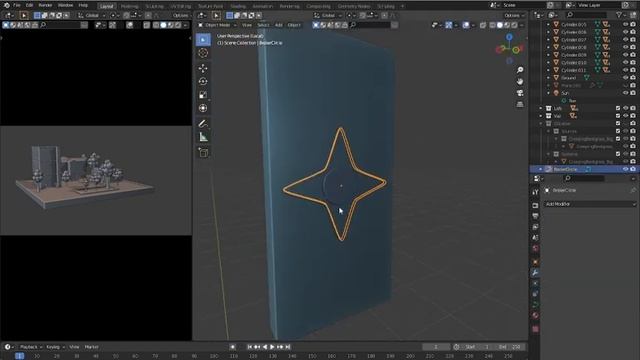Open View Layer properties tab
Screen dimensions: 640x360
click(535, 227)
